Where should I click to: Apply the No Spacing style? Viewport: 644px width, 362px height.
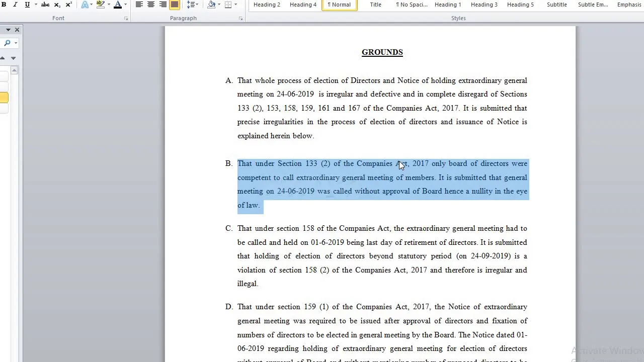coord(412,5)
